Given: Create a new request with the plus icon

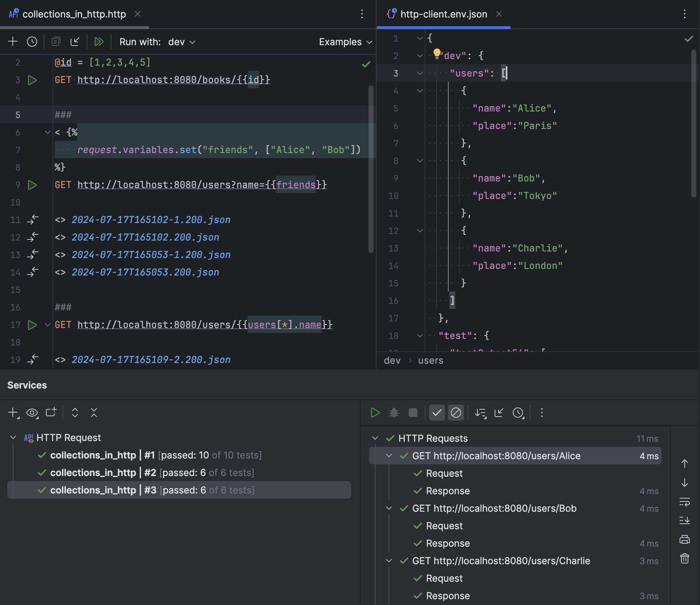Looking at the screenshot, I should click(x=12, y=42).
